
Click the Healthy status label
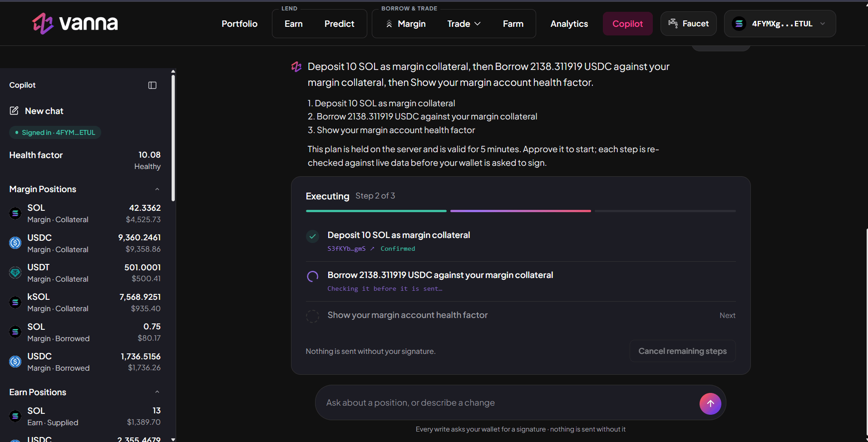click(x=148, y=166)
